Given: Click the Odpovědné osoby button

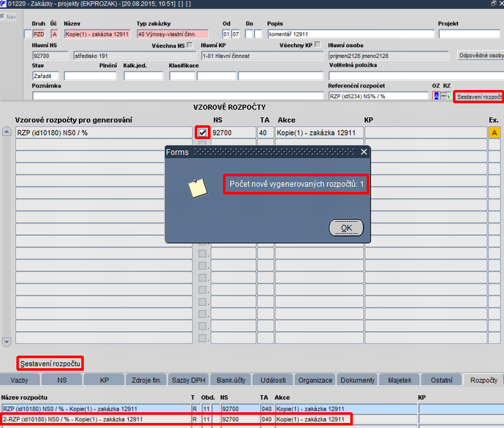Looking at the screenshot, I should (481, 55).
